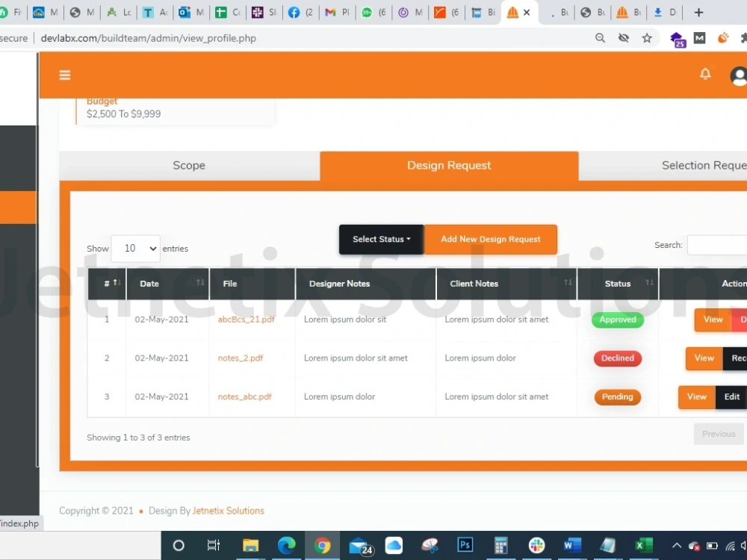Viewport: 747px width, 560px height.
Task: Open the extension with 25 badge
Action: click(678, 39)
